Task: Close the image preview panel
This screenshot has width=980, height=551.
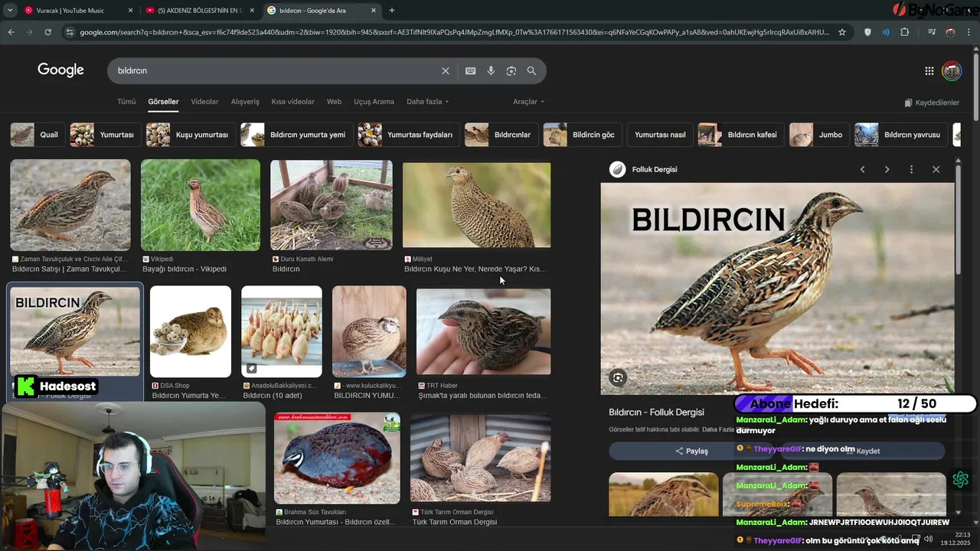Action: [936, 169]
